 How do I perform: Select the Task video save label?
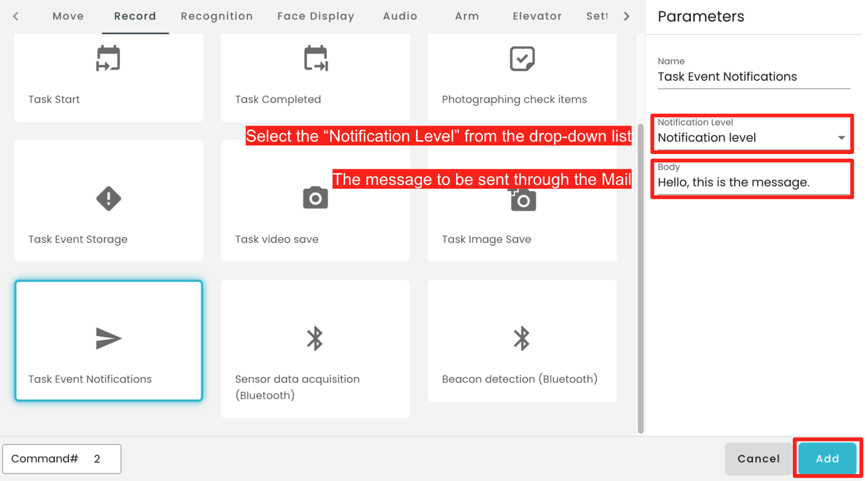tap(277, 239)
